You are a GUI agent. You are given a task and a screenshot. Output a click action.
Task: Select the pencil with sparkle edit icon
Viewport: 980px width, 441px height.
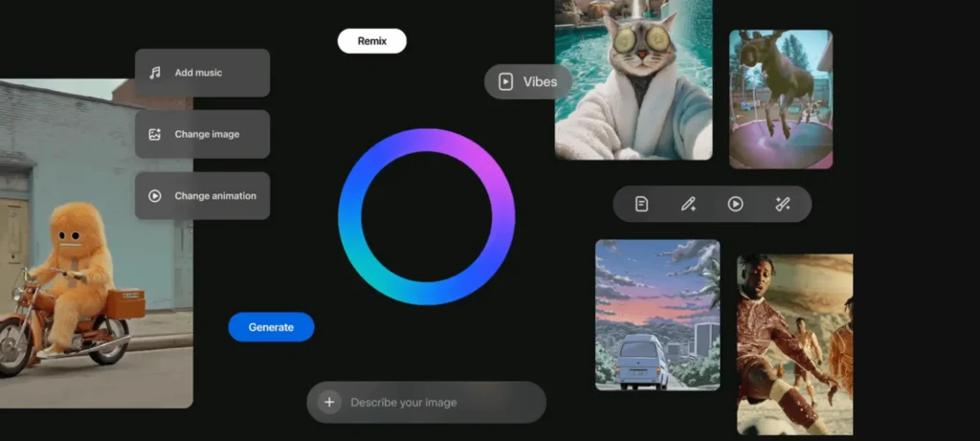click(688, 204)
